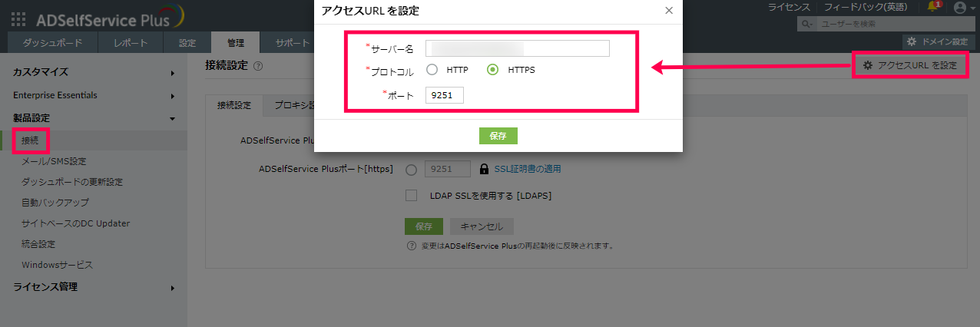Select 統合設定 in the sidebar
The width and height of the screenshot is (980, 327).
(x=38, y=244)
